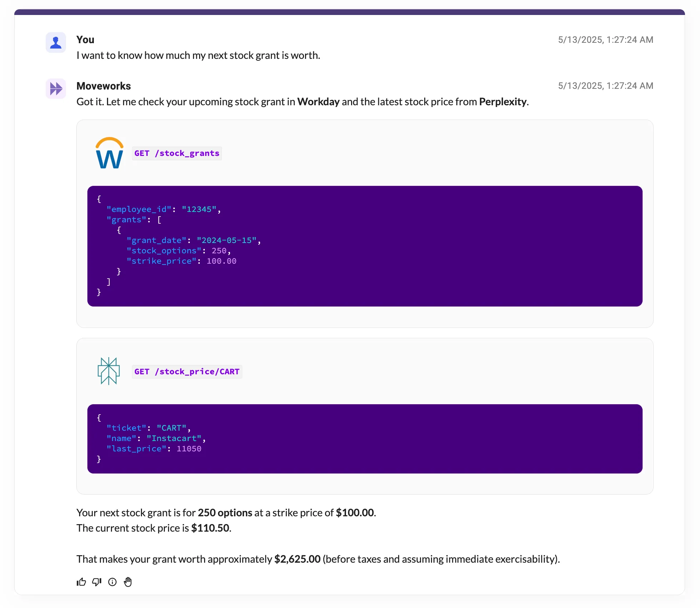
Task: Click the Workday logo icon
Action: [110, 153]
